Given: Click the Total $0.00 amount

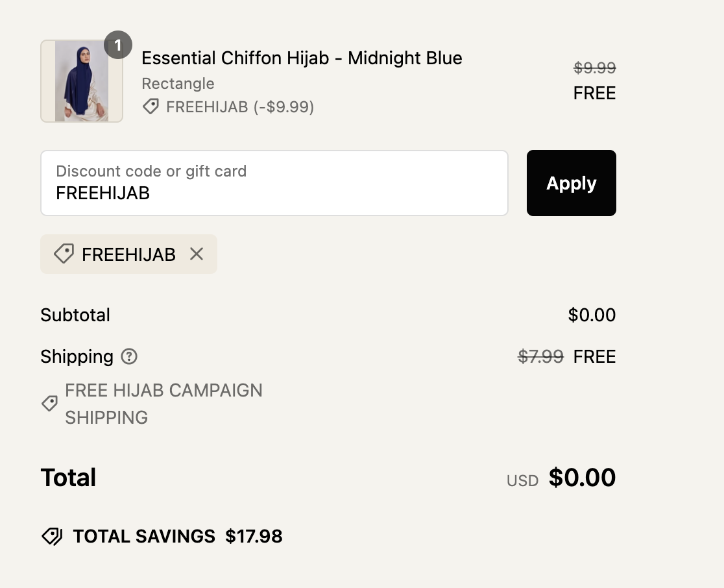Looking at the screenshot, I should [x=582, y=478].
